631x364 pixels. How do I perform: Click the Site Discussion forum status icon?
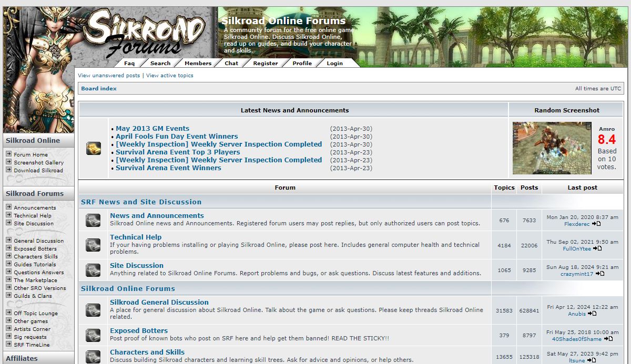(93, 270)
